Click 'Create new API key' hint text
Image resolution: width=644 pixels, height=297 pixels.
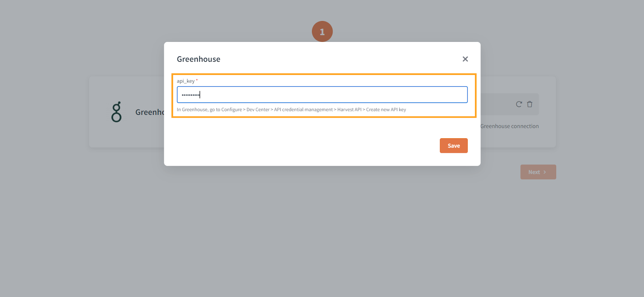point(386,110)
